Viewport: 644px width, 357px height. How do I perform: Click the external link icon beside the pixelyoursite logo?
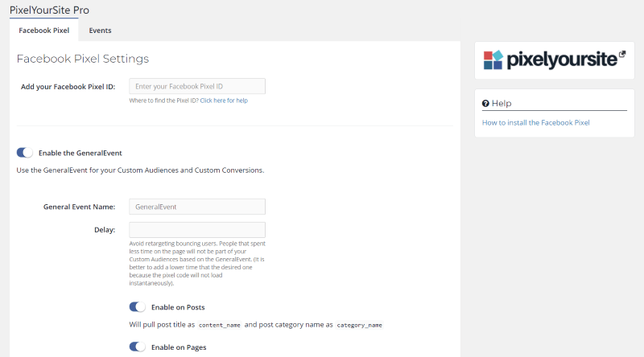621,55
